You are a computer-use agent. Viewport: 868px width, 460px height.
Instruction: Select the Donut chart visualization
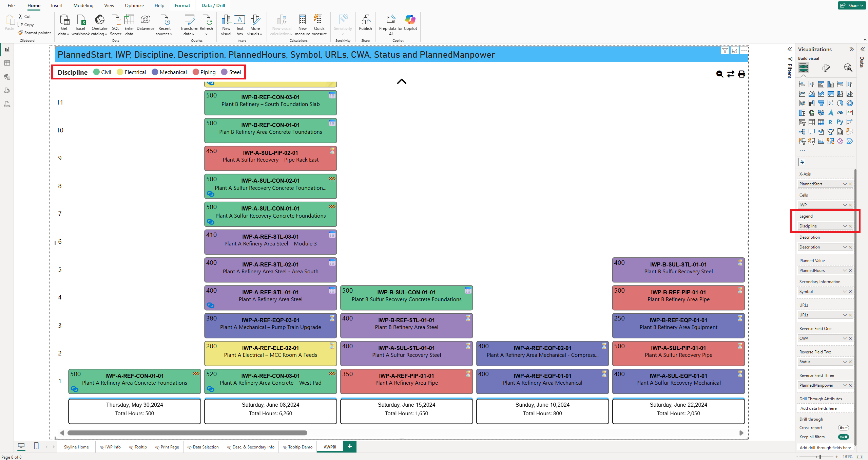pos(849,103)
